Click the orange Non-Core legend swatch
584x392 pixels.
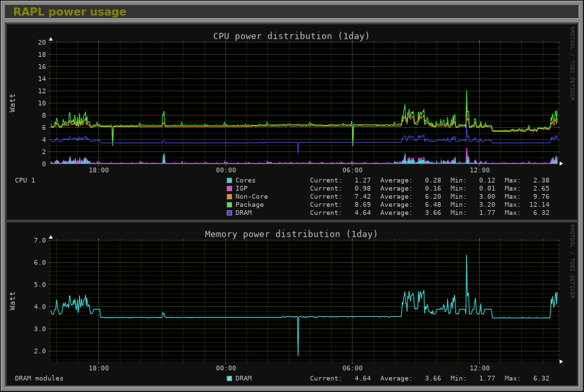click(229, 197)
